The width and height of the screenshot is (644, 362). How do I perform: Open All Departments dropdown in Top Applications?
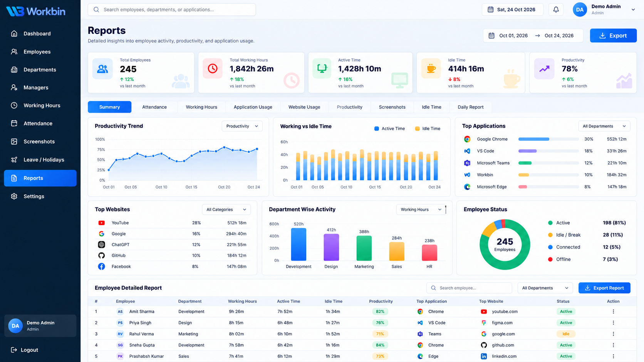point(604,126)
